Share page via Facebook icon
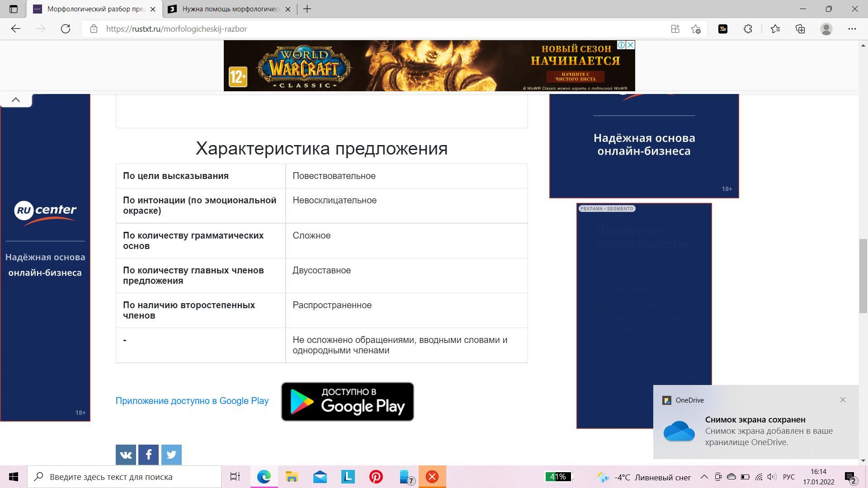Viewport: 868px width, 488px height. pos(148,455)
